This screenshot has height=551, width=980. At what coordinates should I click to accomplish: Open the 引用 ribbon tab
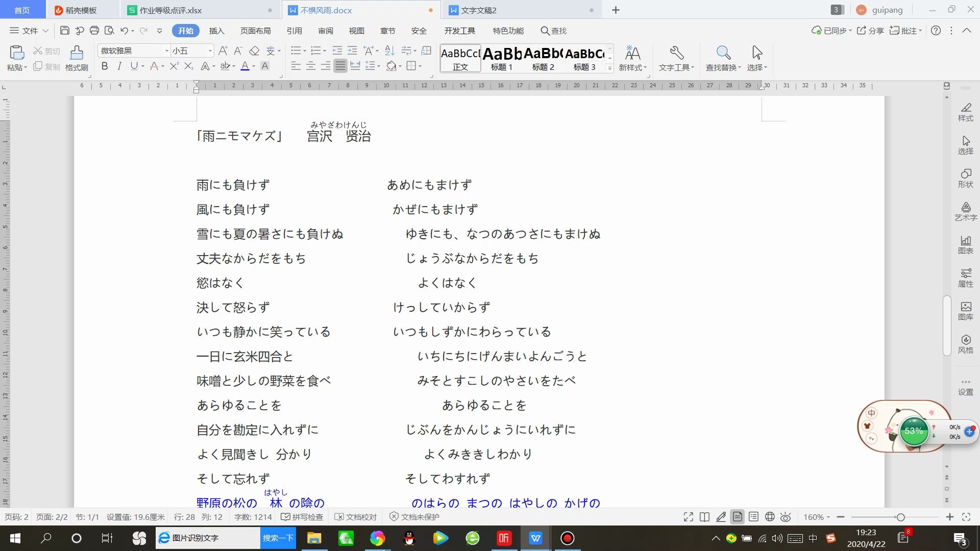pos(294,31)
